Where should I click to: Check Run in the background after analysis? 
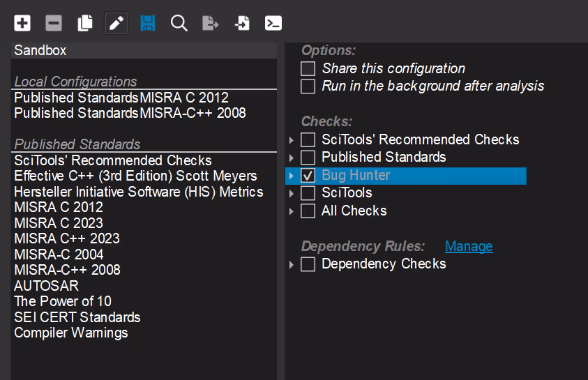pyautogui.click(x=308, y=86)
